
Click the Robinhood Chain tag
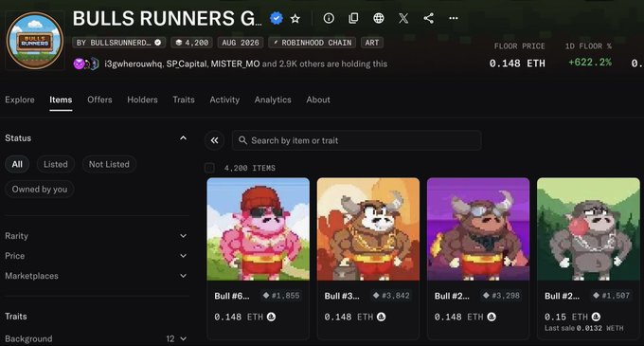[313, 43]
